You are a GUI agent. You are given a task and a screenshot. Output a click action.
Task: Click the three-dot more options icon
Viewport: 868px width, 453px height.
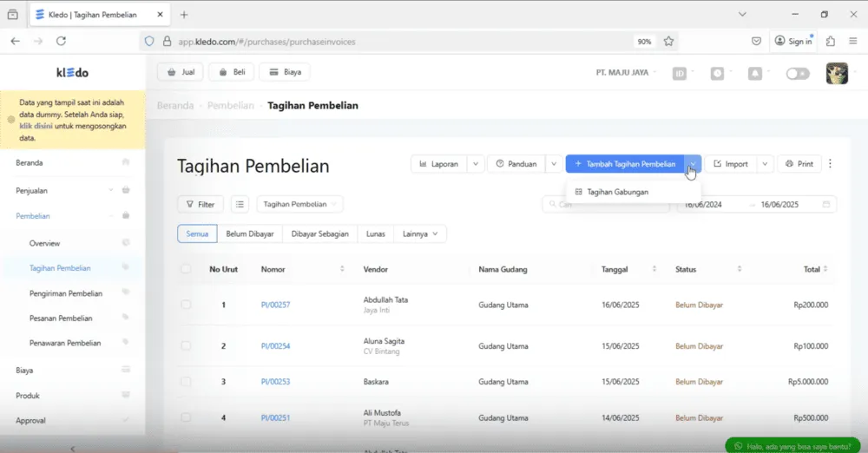coord(830,163)
